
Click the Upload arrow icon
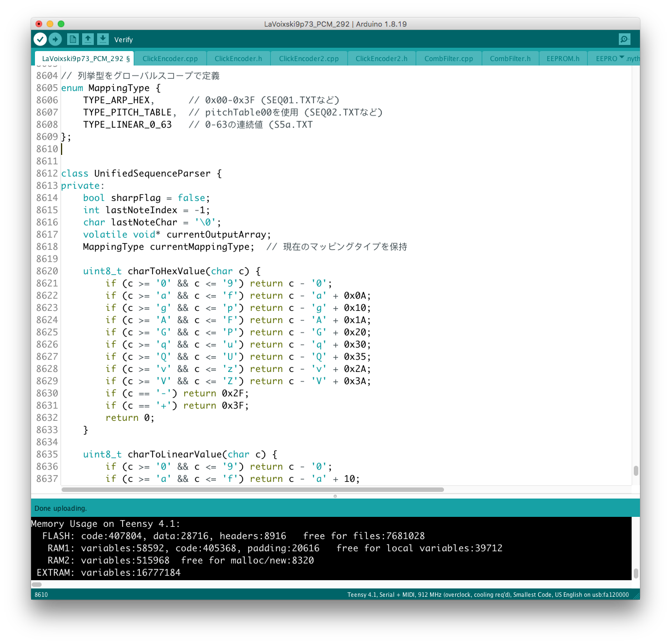55,39
